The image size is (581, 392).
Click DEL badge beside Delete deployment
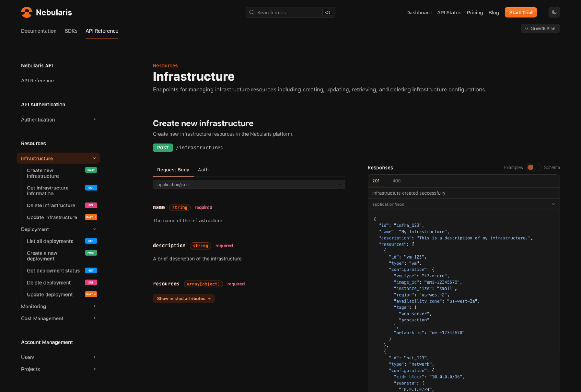(x=91, y=282)
